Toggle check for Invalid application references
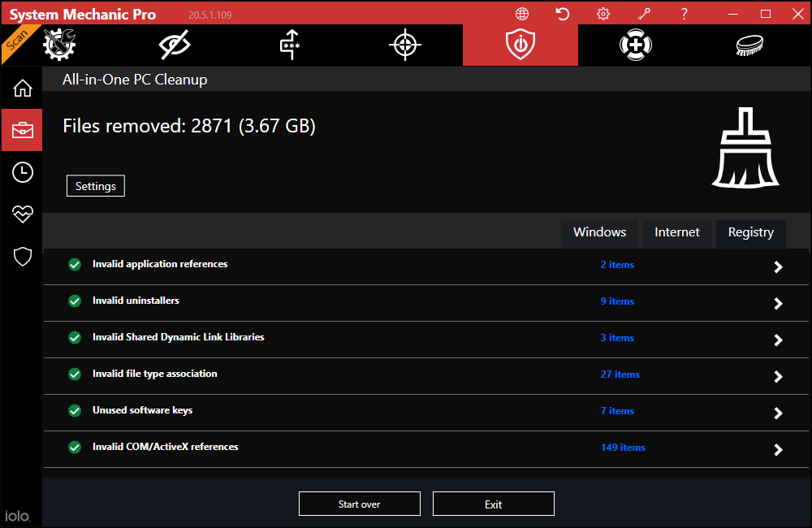The height and width of the screenshot is (528, 812). [x=75, y=265]
